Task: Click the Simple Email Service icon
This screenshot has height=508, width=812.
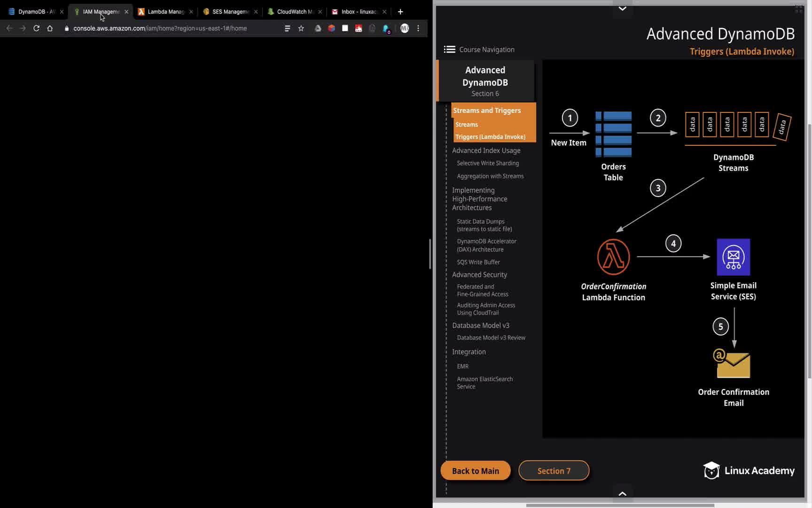Action: [733, 257]
